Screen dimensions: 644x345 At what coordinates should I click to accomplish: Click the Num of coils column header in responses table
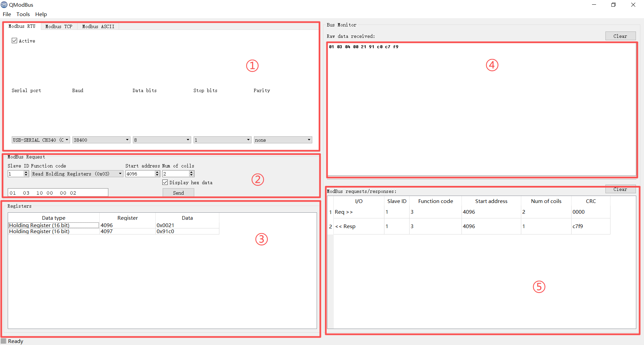coord(546,201)
